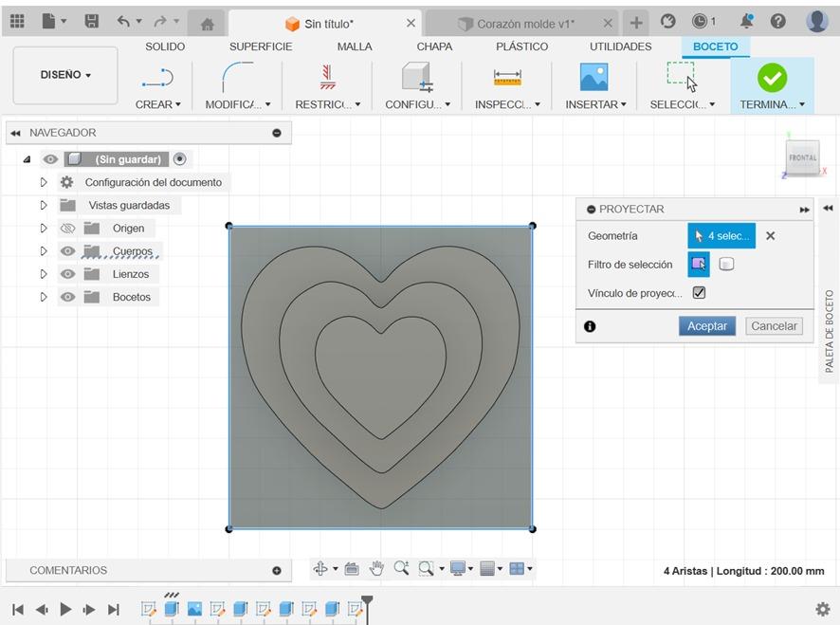This screenshot has height=625, width=840.
Task: Click the Save disk icon
Action: click(x=92, y=21)
